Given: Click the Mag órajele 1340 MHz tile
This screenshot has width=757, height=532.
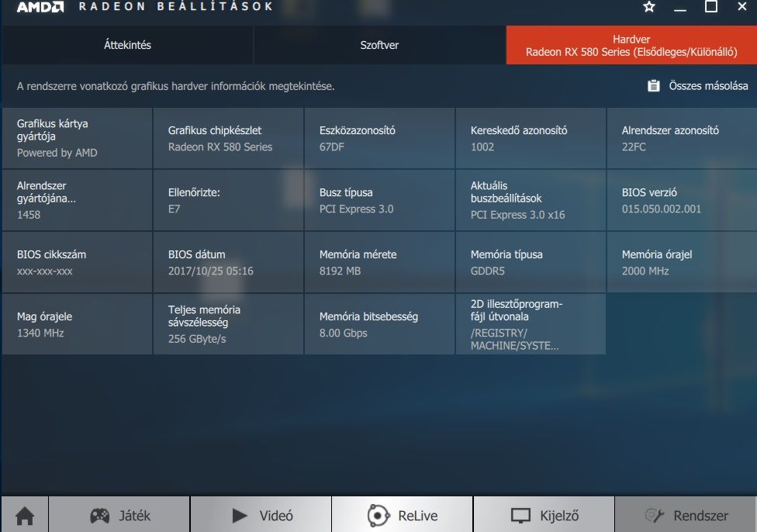Looking at the screenshot, I should click(x=78, y=324).
